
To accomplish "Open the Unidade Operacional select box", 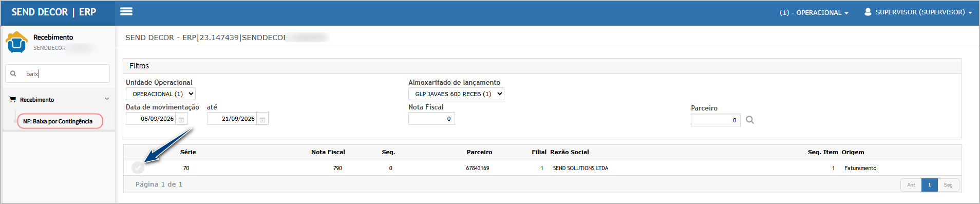I will 161,94.
